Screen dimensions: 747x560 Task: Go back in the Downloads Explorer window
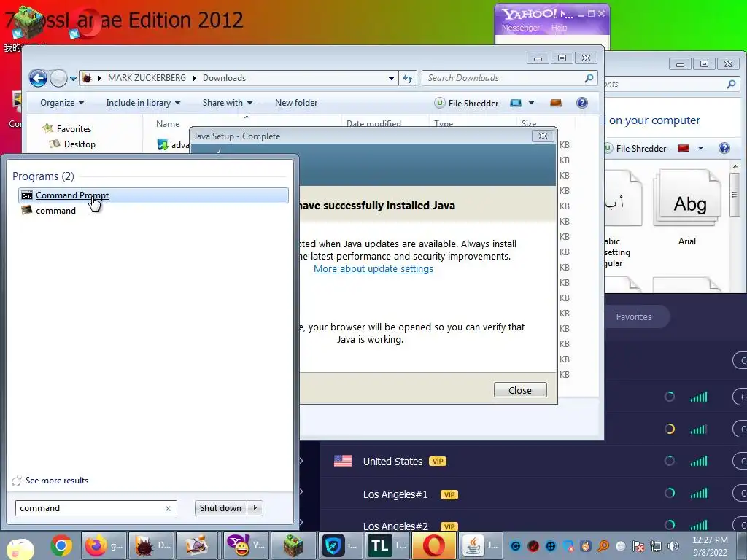pyautogui.click(x=38, y=78)
